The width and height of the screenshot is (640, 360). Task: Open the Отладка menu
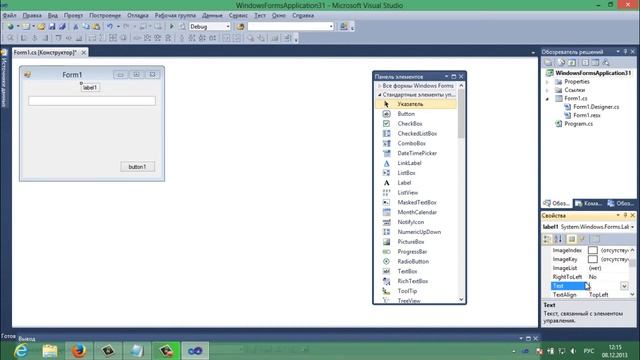pos(138,16)
